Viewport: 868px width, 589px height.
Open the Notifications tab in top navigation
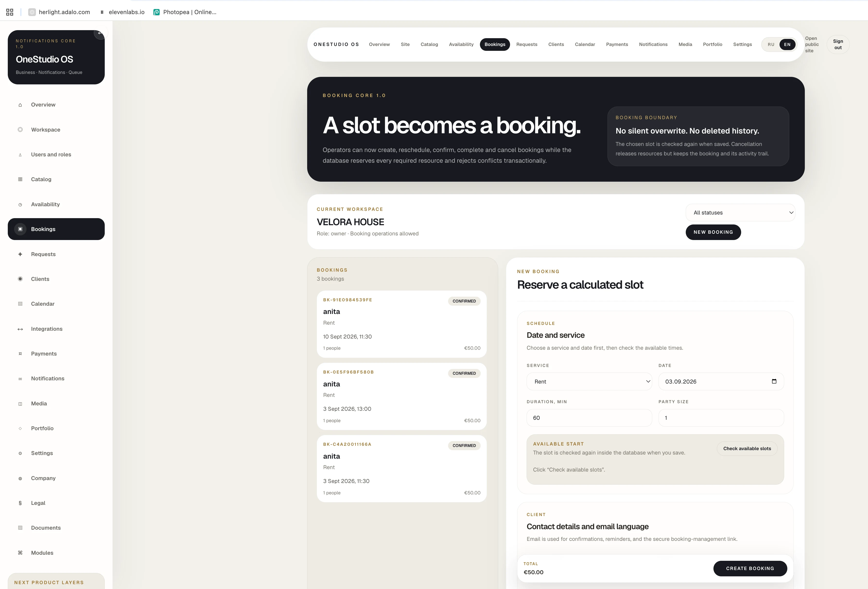point(653,45)
